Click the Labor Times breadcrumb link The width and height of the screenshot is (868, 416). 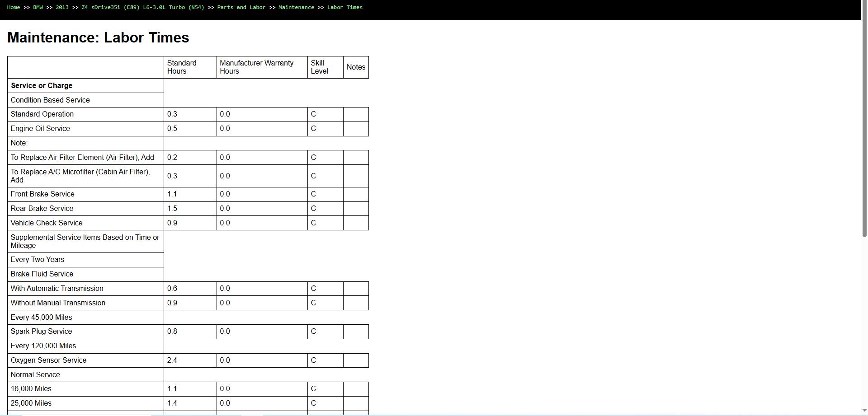[345, 7]
